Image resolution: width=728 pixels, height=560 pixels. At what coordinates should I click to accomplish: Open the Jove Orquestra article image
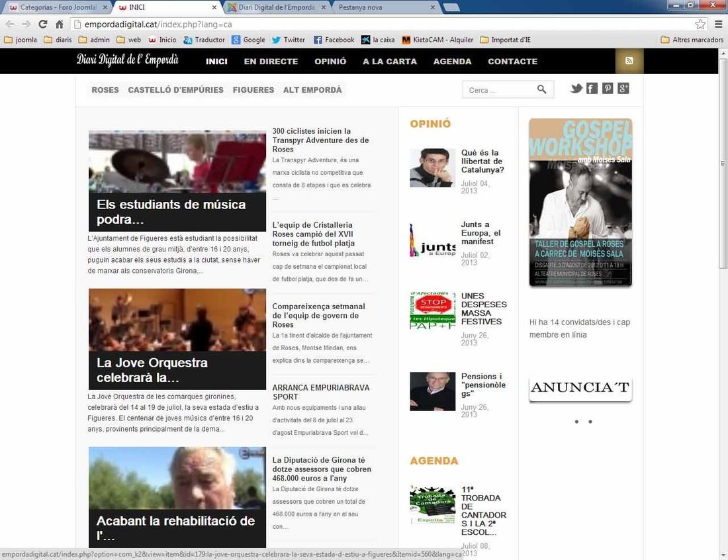click(177, 320)
